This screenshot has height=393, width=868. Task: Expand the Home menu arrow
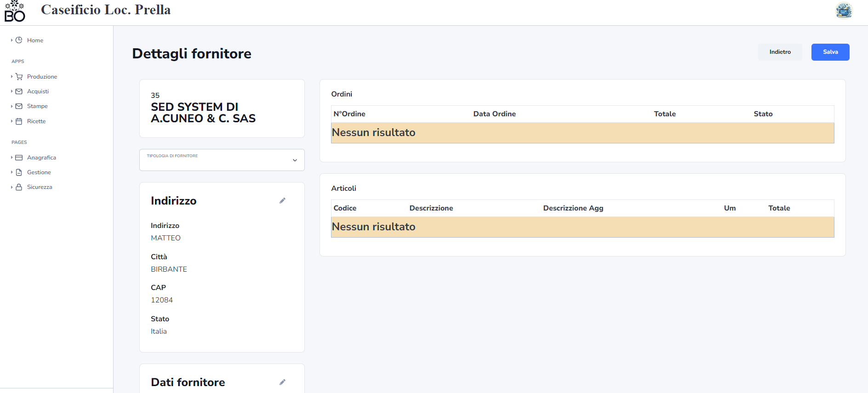11,40
